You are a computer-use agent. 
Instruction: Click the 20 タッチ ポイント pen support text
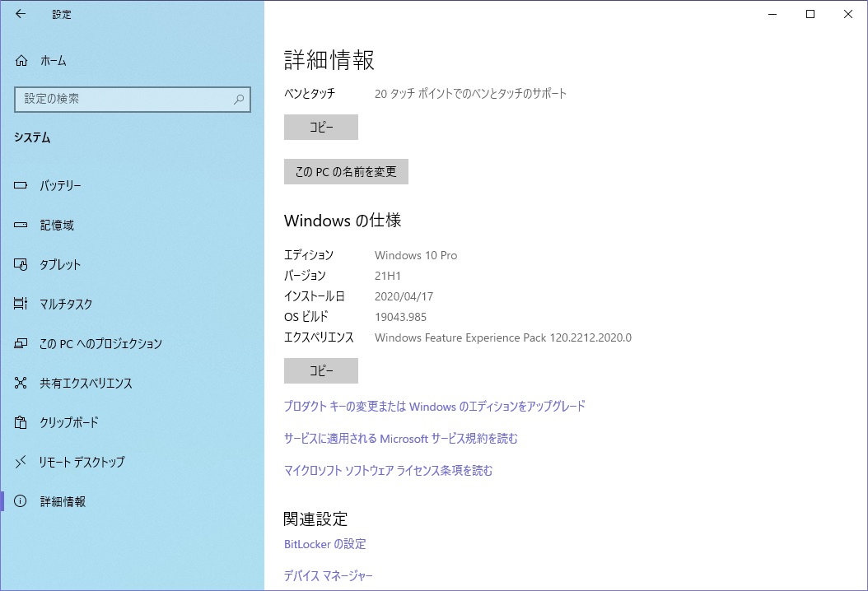[470, 94]
